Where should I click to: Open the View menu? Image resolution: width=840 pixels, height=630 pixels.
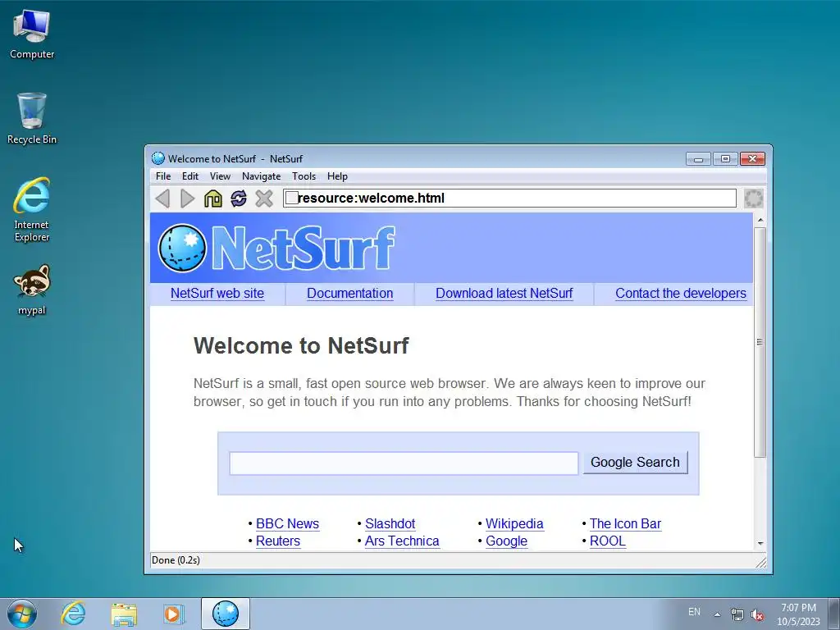(220, 176)
